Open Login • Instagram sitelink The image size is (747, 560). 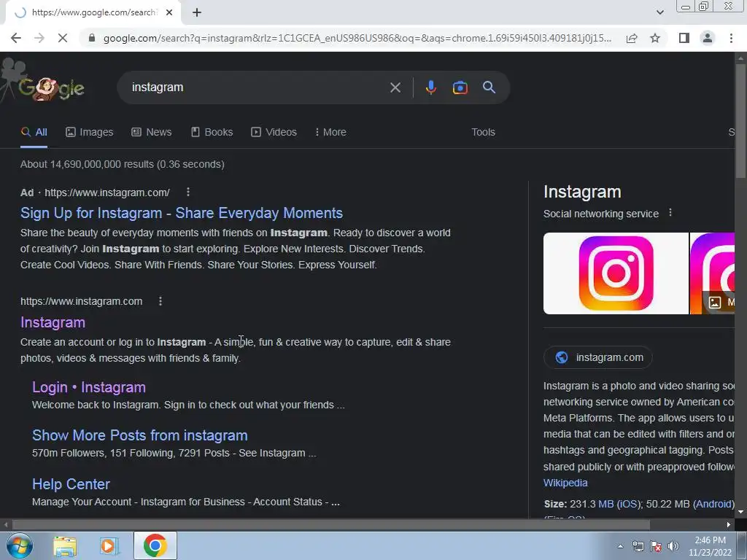pos(88,387)
